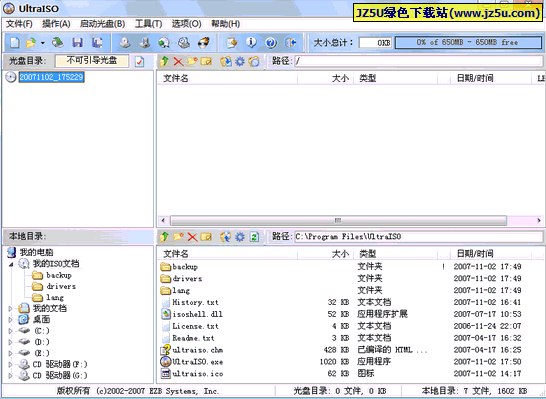Open the 文件(F) menu
The image size is (546, 399).
coord(19,24)
